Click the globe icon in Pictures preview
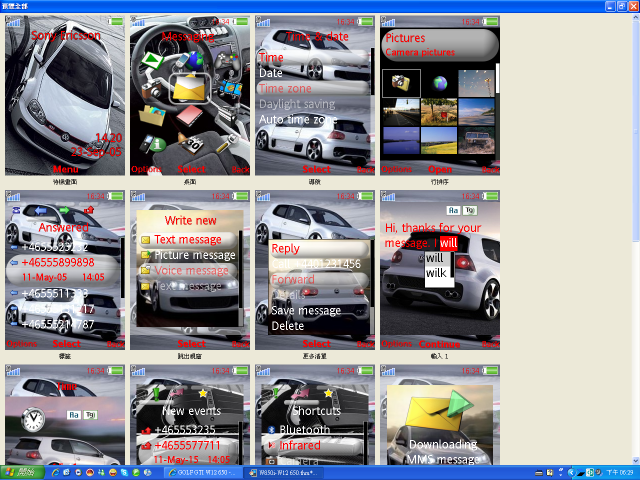The height and width of the screenshot is (480, 640). (440, 83)
